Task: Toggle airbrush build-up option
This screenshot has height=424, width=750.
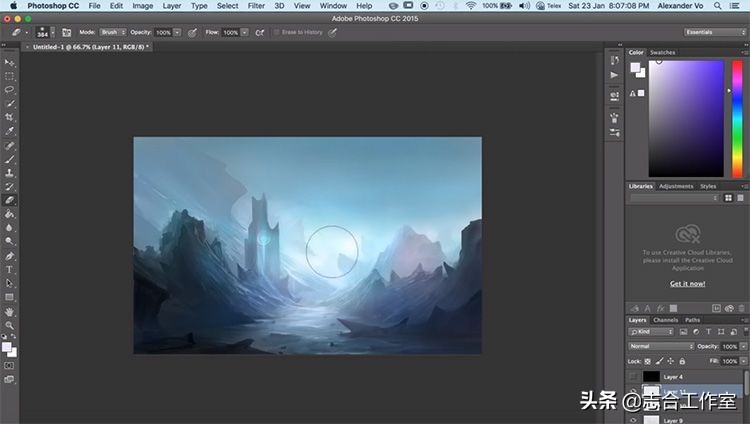Action: [x=260, y=33]
